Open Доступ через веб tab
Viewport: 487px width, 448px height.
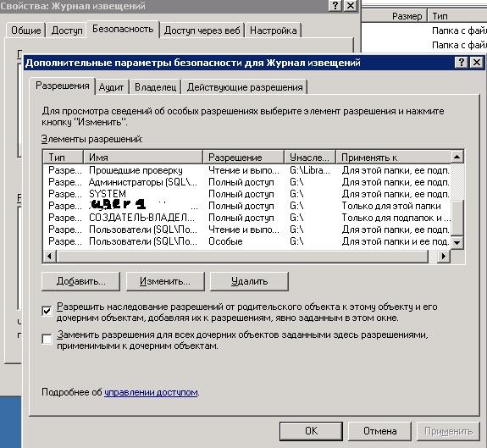(x=202, y=30)
